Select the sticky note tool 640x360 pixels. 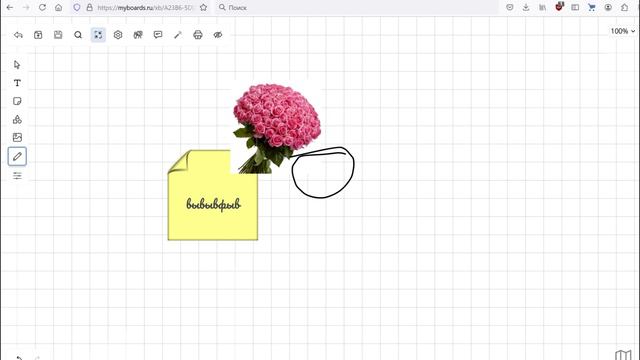click(x=17, y=101)
